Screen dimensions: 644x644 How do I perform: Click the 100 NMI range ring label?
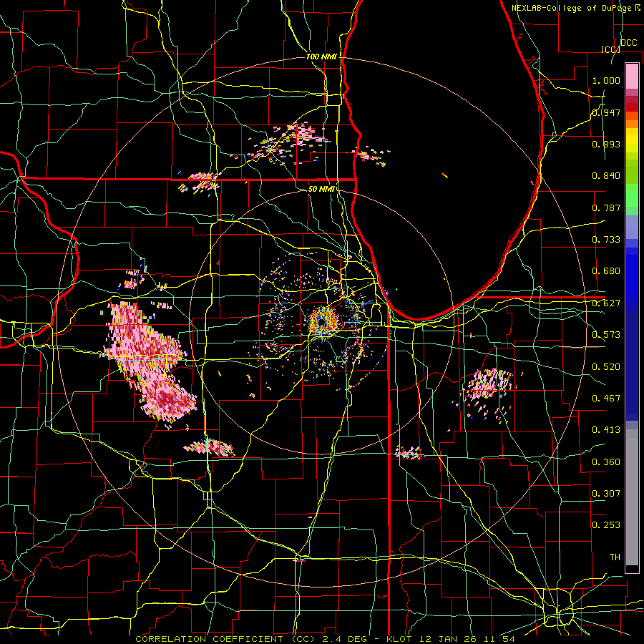click(x=321, y=57)
